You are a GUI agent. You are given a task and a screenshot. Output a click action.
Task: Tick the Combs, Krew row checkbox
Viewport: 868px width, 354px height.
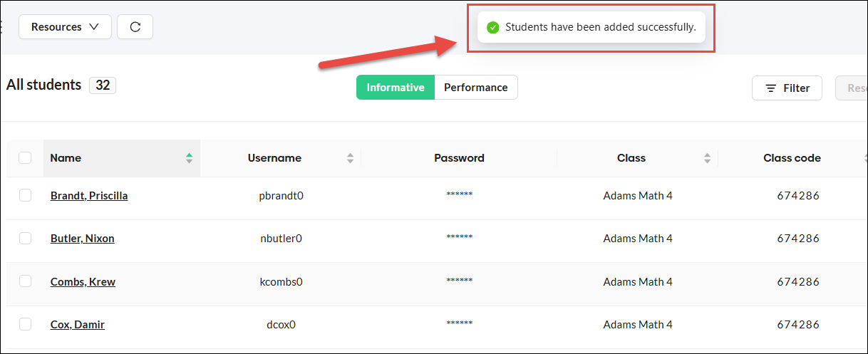coord(25,281)
